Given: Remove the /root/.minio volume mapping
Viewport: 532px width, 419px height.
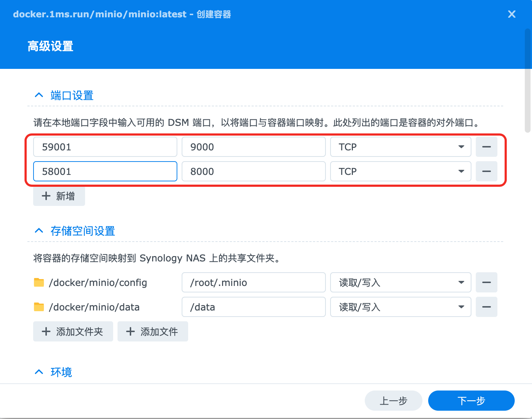Looking at the screenshot, I should [x=486, y=282].
